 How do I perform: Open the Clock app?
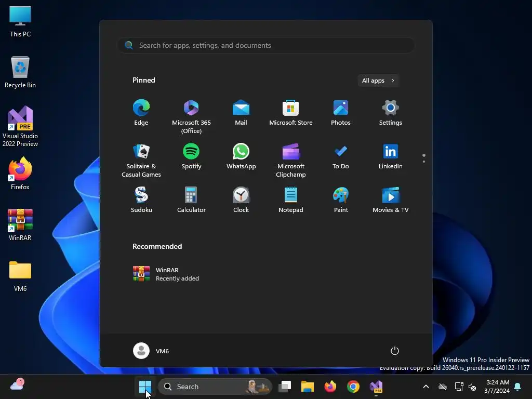click(241, 200)
